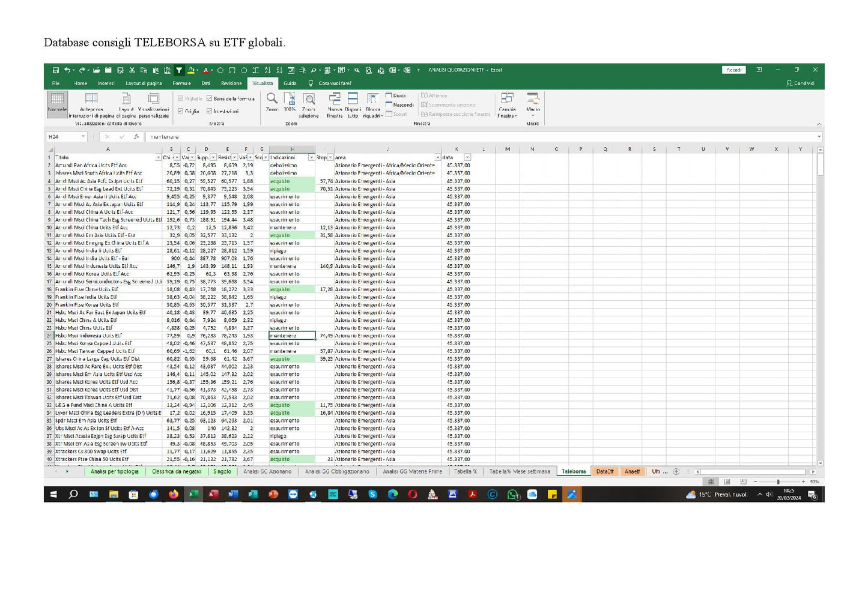Open Nuova finestra
The width and height of the screenshot is (868, 613).
point(335,105)
